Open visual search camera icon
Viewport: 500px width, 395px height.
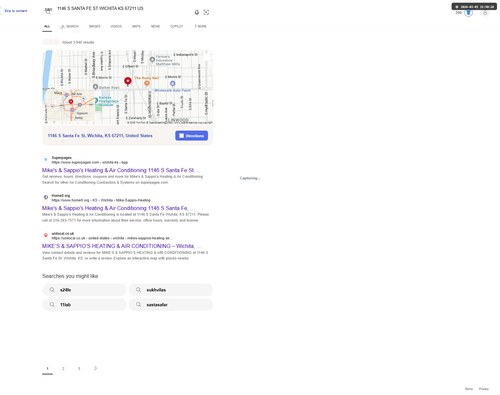tap(206, 12)
